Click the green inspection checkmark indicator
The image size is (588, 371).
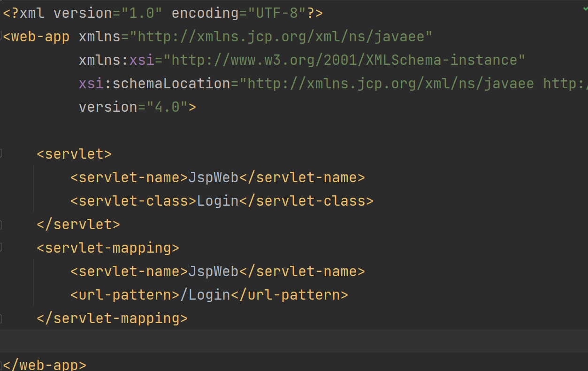[x=585, y=8]
